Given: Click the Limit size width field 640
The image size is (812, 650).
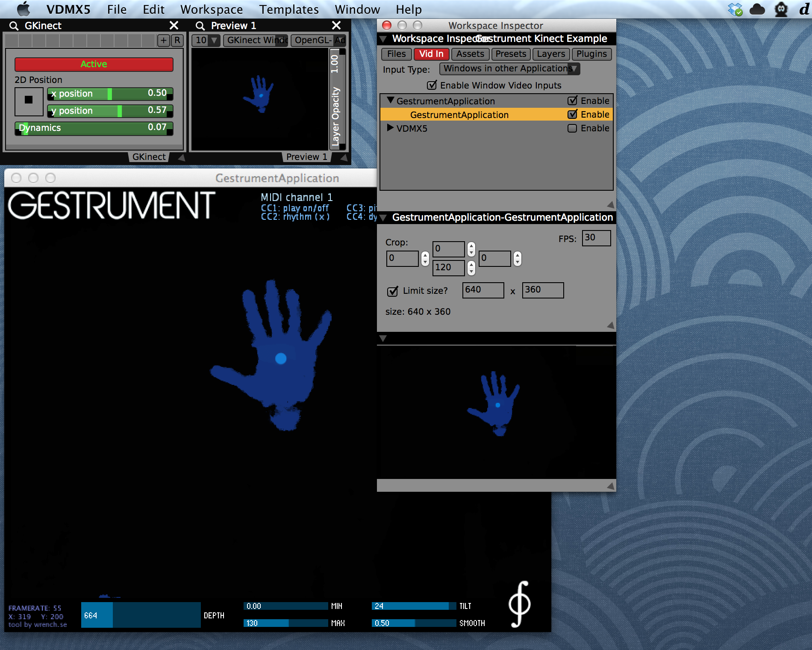Looking at the screenshot, I should (483, 290).
